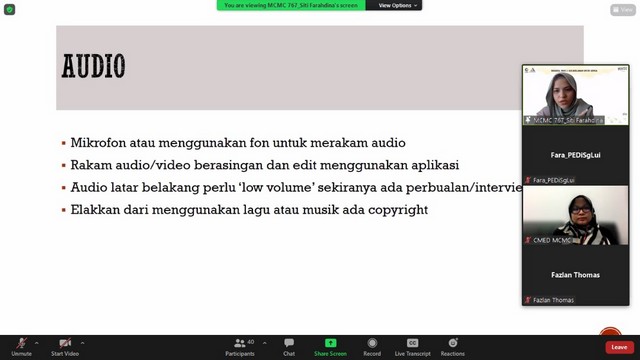Expand the arrow beside Participants
Image resolution: width=640 pixels, height=360 pixels.
point(264,343)
